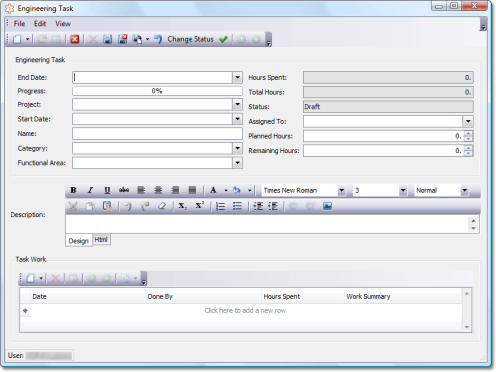Open the Start Date dropdown
496x372 pixels.
237,119
